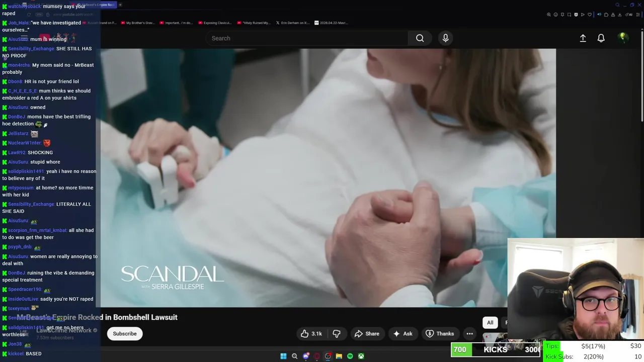Click the blue speaker tab-audio icon
The height and width of the screenshot is (362, 644).
click(x=599, y=15)
